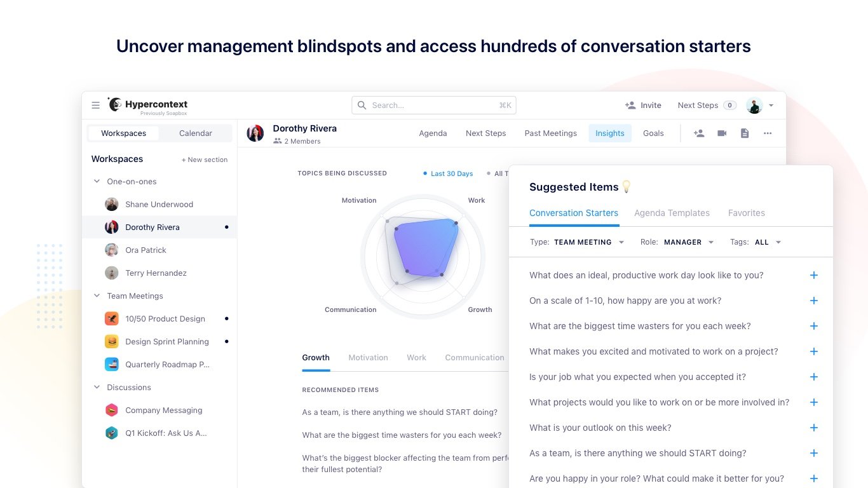Select the Work topic tab

tap(416, 358)
